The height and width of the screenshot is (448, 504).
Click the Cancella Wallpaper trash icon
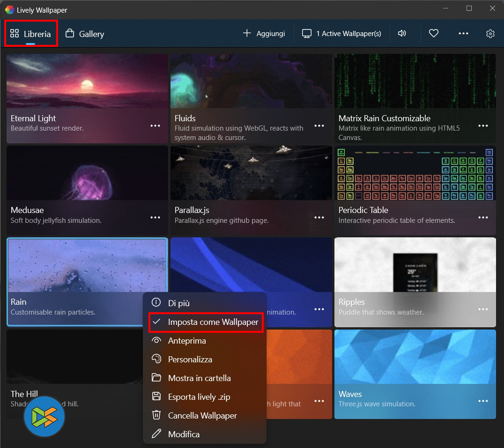[x=156, y=415]
